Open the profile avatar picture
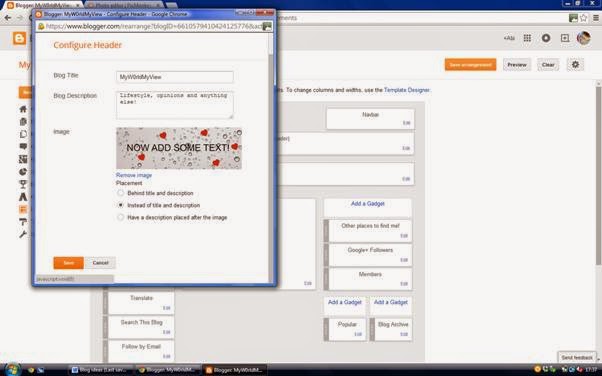 pyautogui.click(x=584, y=38)
